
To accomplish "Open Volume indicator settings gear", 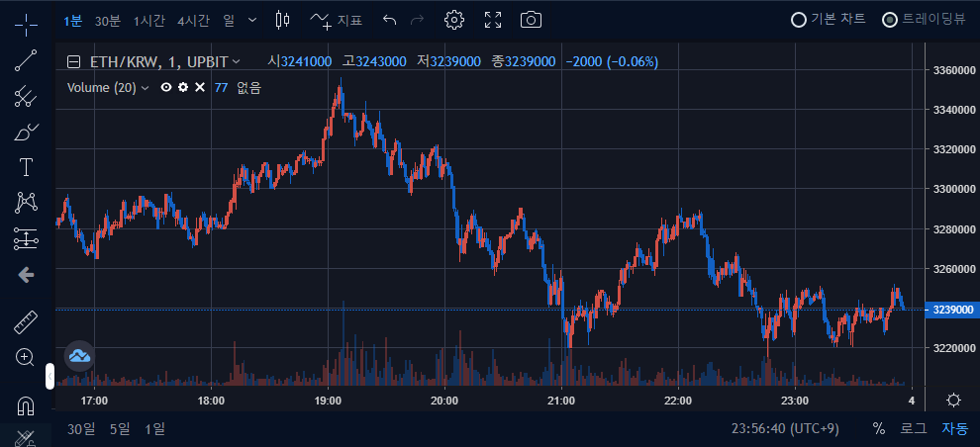I will [x=182, y=87].
